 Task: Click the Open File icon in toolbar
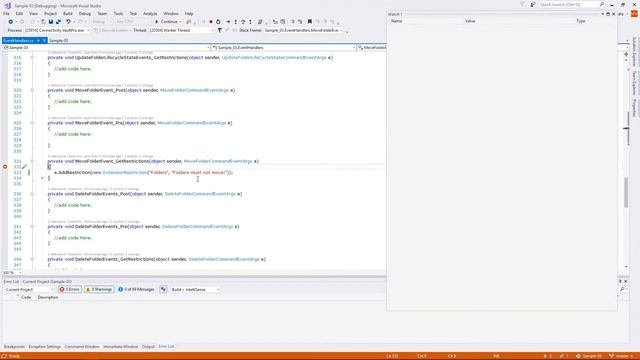coord(43,22)
